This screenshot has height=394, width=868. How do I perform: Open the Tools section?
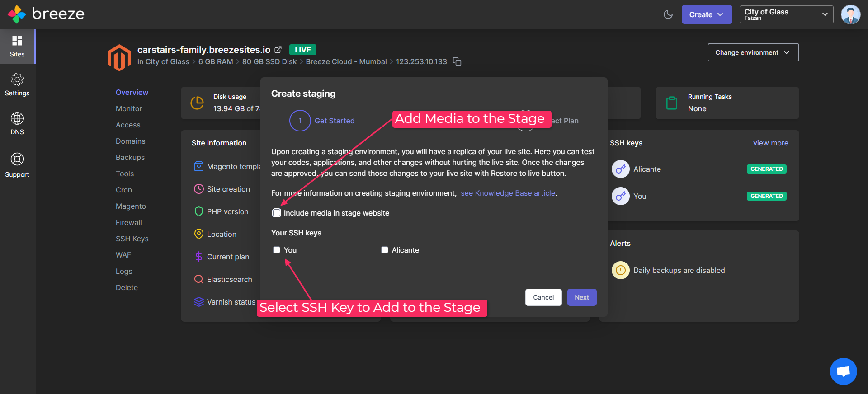click(x=125, y=174)
